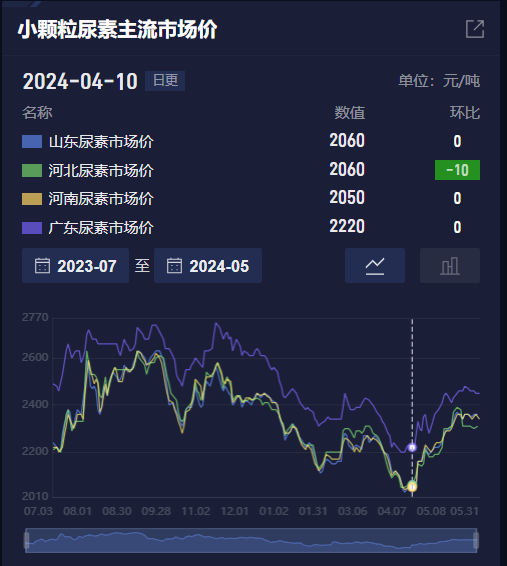Toggle 河南尿素市场价 yellow series swatch
507x566 pixels.
click(x=32, y=199)
